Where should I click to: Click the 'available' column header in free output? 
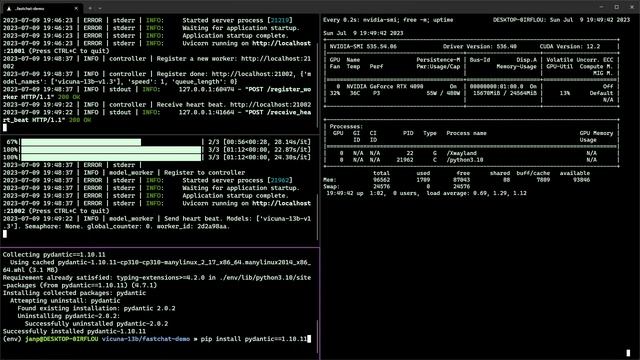[575, 173]
